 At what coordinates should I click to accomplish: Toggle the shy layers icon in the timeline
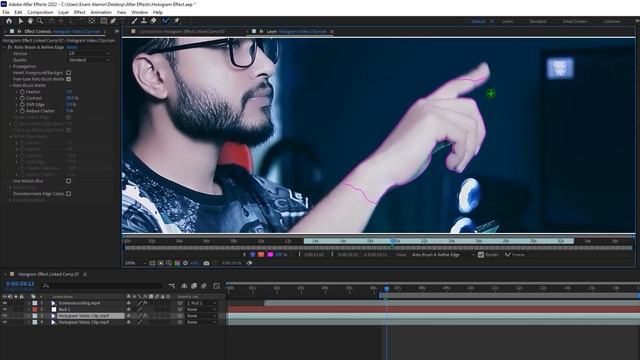coord(184,286)
